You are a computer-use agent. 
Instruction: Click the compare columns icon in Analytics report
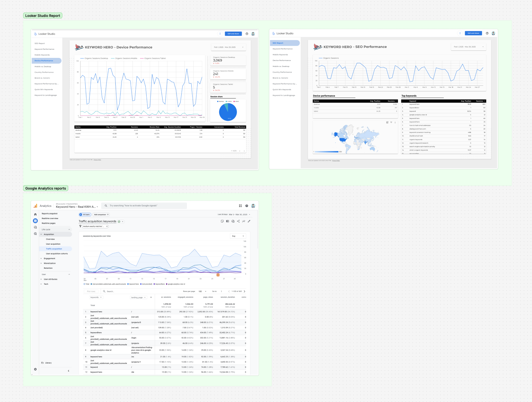(x=228, y=221)
